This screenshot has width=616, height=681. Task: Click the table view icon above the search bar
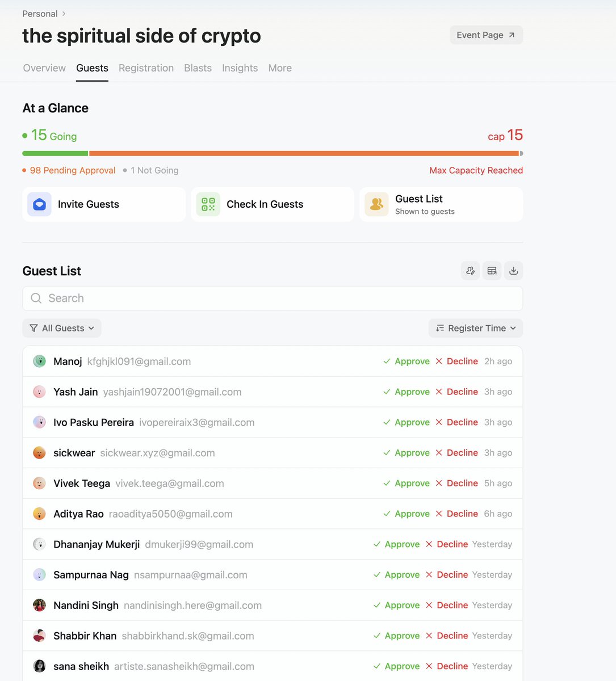(492, 271)
